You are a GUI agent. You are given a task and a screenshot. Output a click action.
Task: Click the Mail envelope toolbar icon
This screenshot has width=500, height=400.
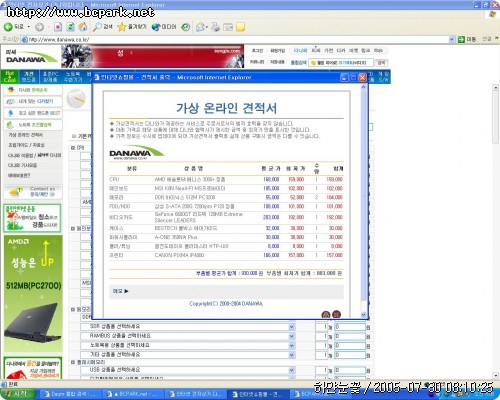pos(201,27)
